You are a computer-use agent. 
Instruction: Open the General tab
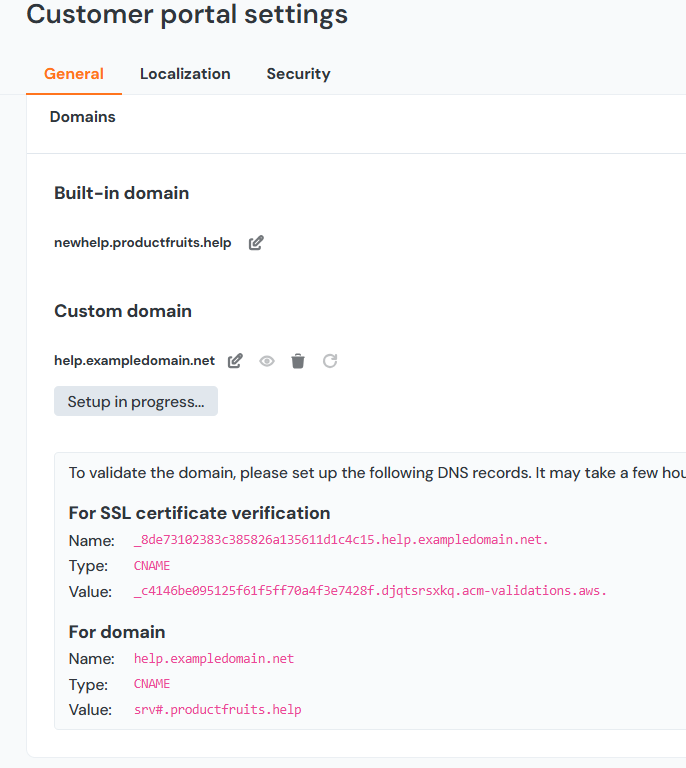(x=74, y=74)
